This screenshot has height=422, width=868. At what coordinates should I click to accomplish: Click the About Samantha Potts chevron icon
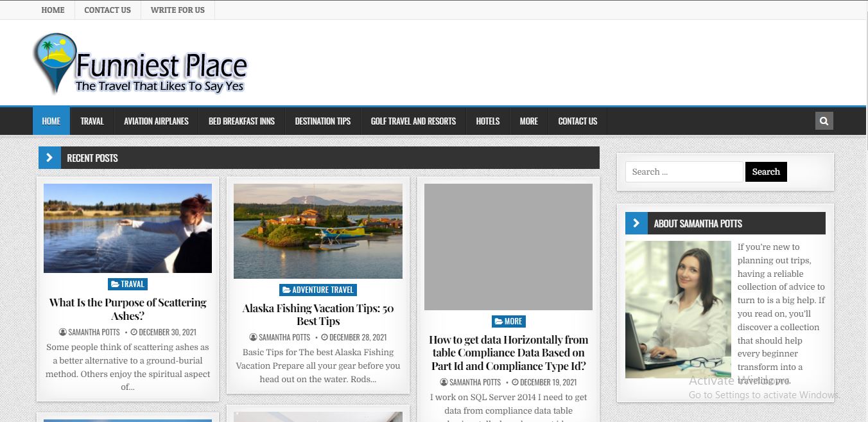coord(636,224)
